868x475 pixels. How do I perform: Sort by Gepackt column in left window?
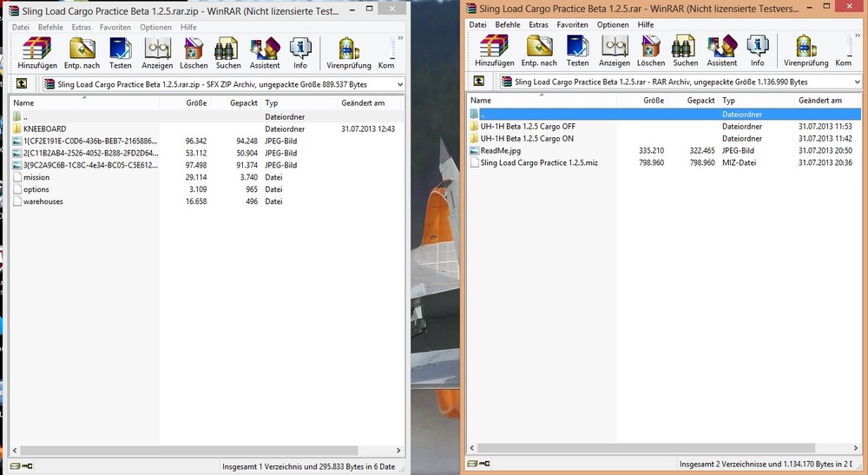[235, 102]
